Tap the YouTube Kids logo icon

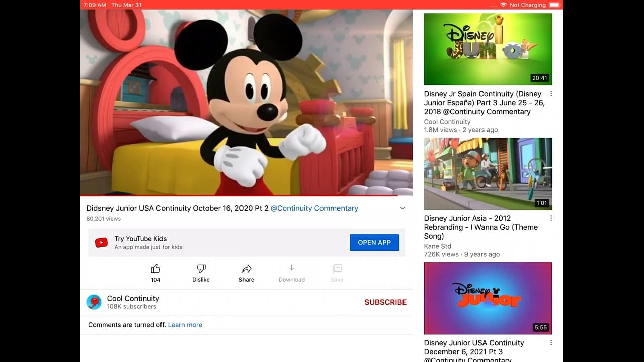[101, 243]
